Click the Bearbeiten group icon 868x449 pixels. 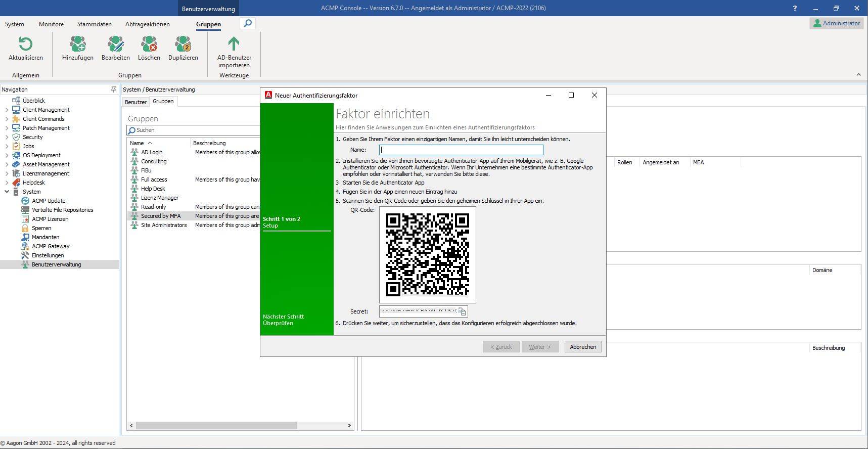(x=115, y=44)
